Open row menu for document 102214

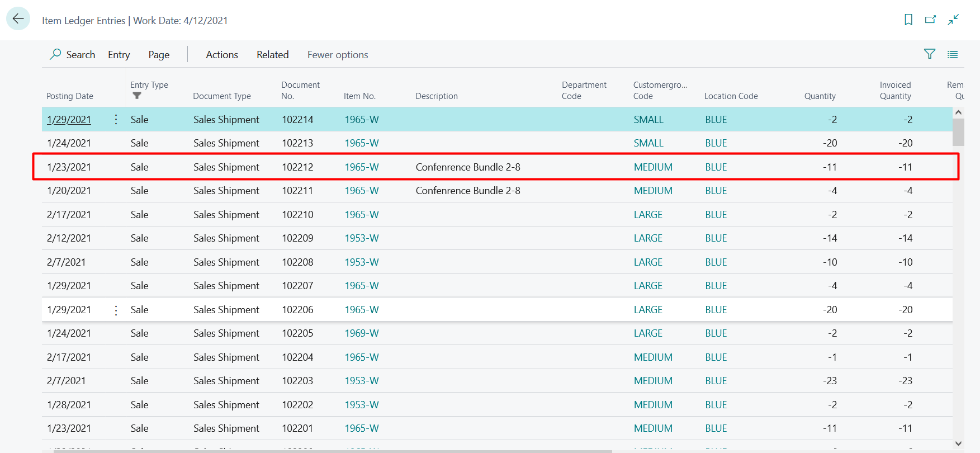[x=116, y=119]
